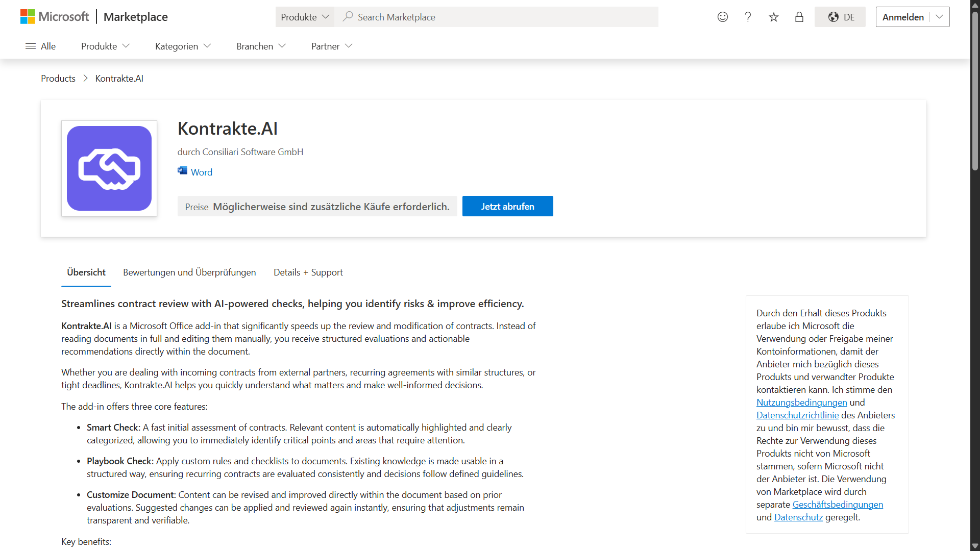This screenshot has height=551, width=980.
Task: Click the Kontrakte.AI handshake app logo
Action: (109, 168)
